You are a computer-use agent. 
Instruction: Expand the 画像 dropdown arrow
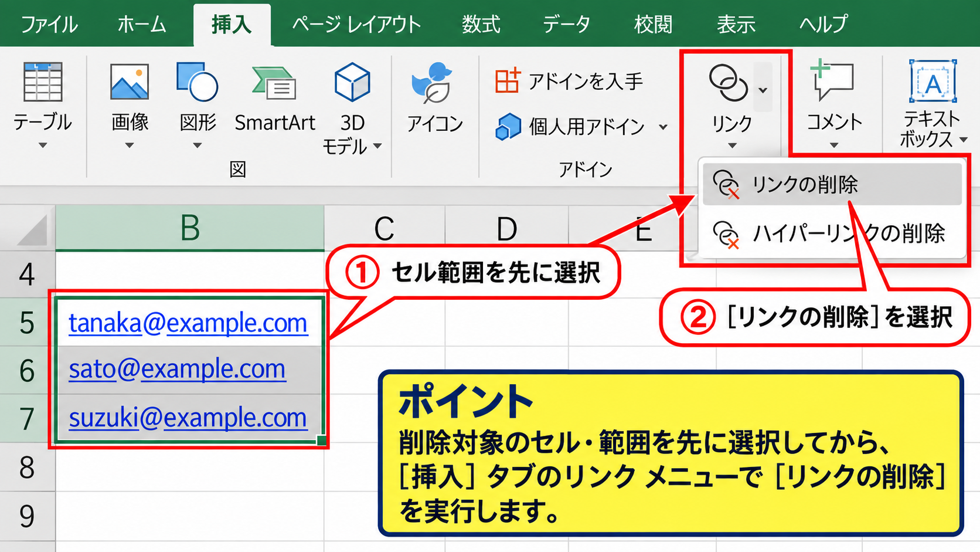click(130, 145)
